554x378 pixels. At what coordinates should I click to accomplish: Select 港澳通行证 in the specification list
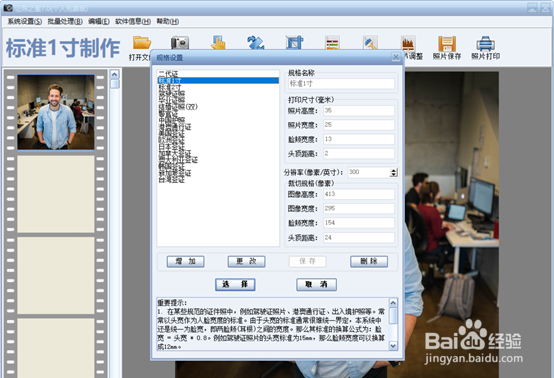(218, 126)
